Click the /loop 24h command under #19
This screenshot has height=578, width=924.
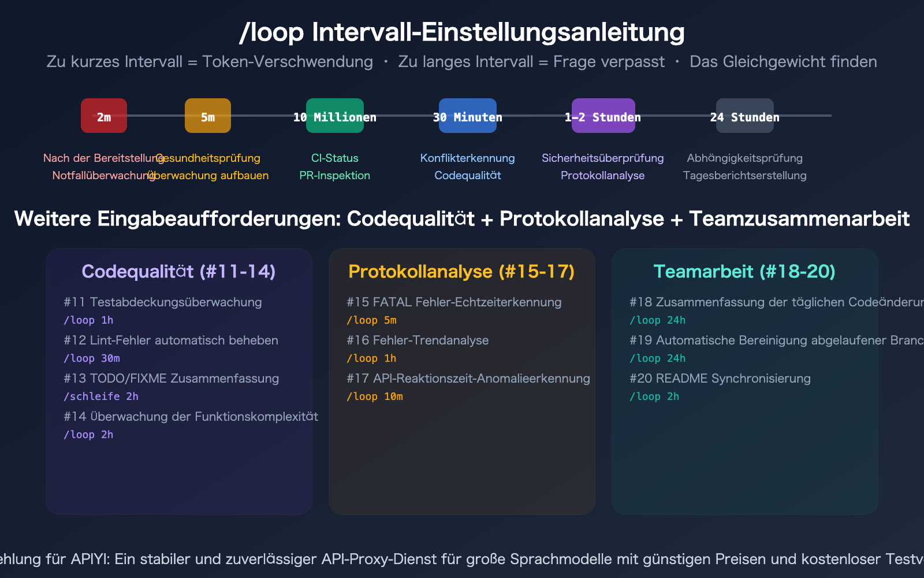[658, 358]
